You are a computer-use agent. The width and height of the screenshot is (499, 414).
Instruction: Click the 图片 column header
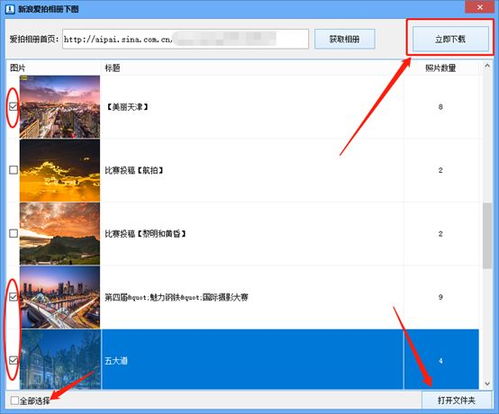pyautogui.click(x=18, y=68)
